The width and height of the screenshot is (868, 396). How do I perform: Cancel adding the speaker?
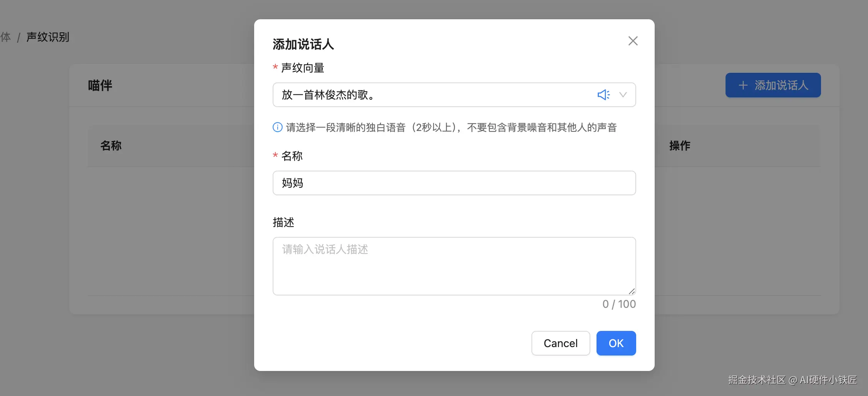click(560, 343)
